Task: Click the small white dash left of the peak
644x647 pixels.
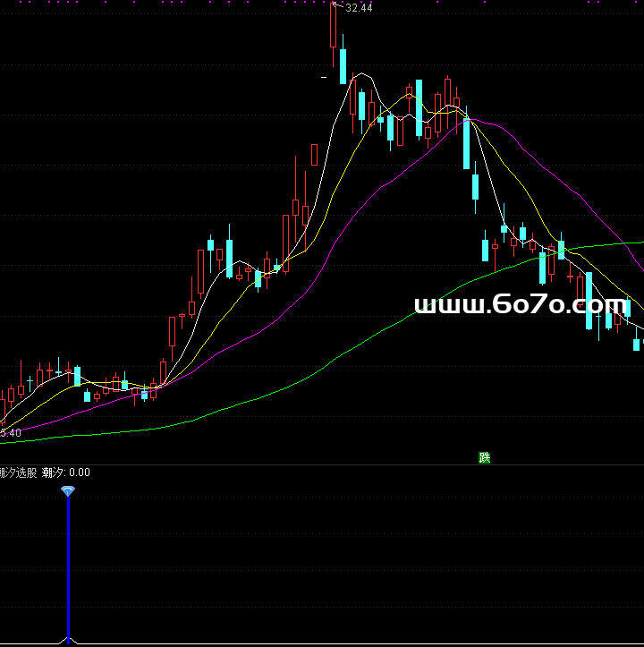Action: (x=323, y=79)
